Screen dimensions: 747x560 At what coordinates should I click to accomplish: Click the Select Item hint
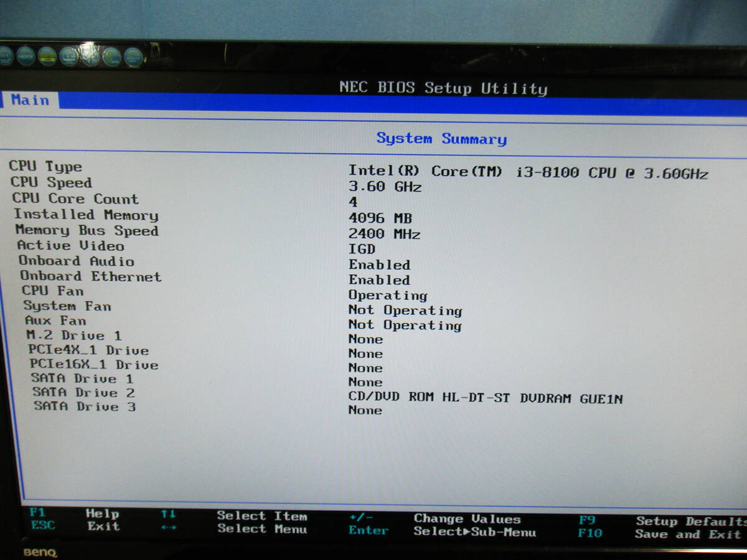[x=262, y=516]
